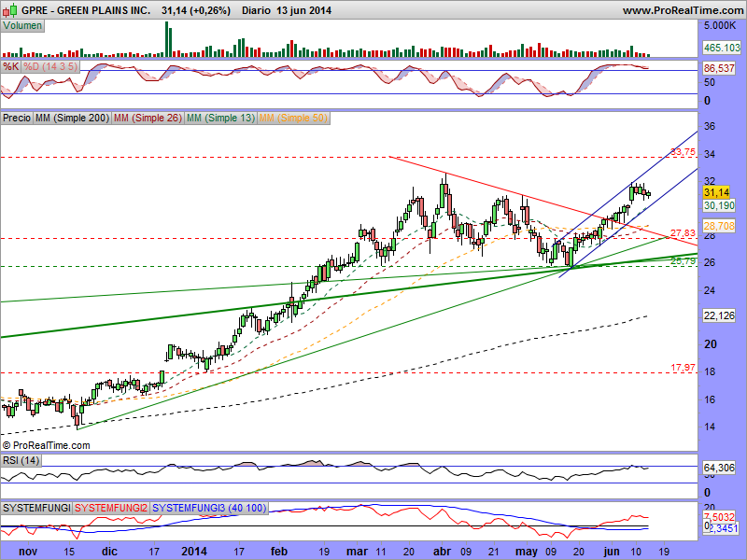Select the MM (Simple 26) moving average label
Image resolution: width=747 pixels, height=560 pixels.
(148, 118)
